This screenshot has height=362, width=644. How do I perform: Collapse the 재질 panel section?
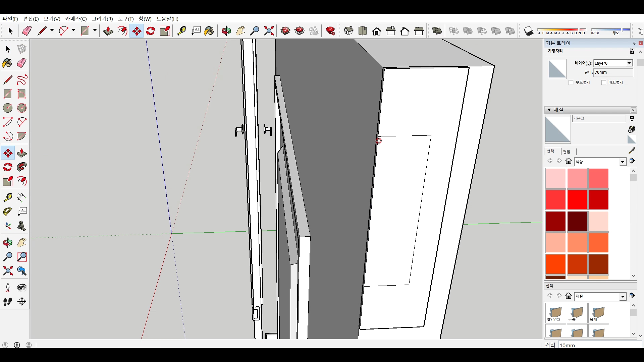pyautogui.click(x=549, y=110)
